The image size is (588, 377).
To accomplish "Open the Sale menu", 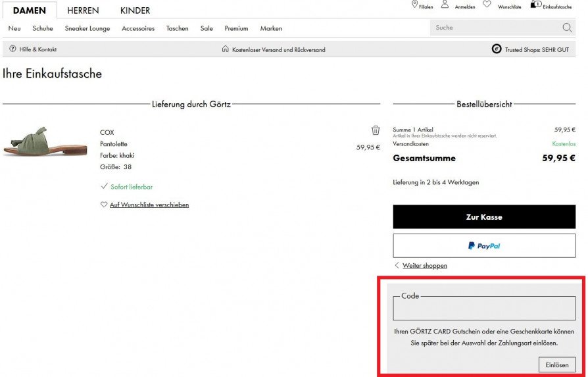I will (x=207, y=28).
